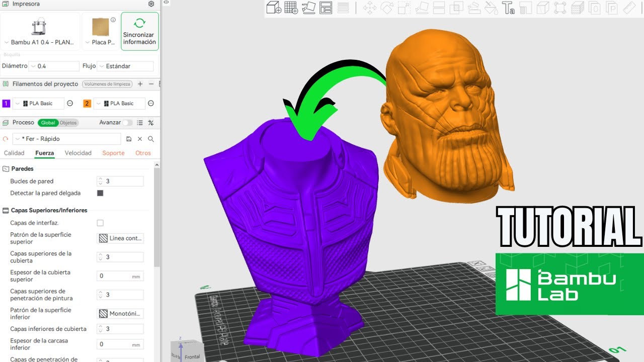The image size is (644, 362).
Task: Open the ellipsis options for filament 2
Action: (x=151, y=104)
